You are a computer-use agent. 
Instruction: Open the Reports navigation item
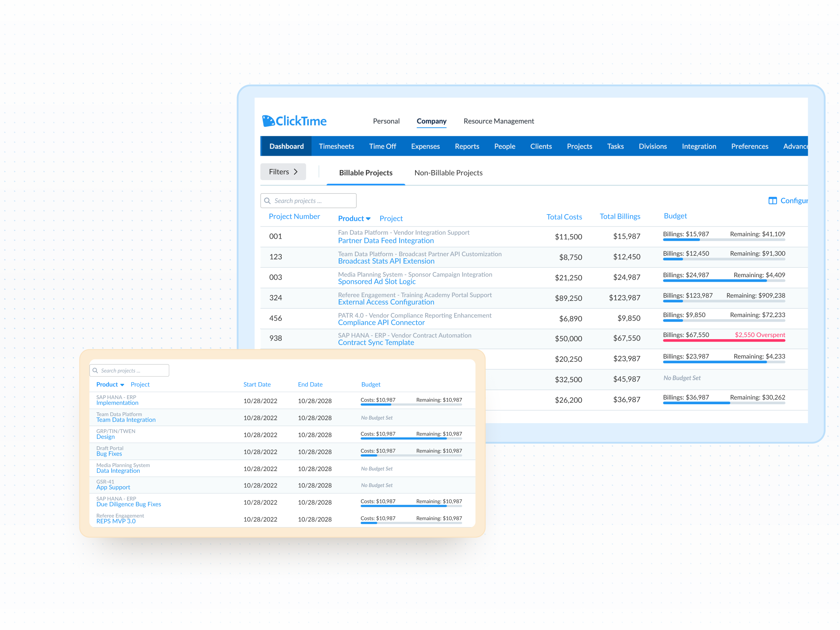tap(467, 146)
